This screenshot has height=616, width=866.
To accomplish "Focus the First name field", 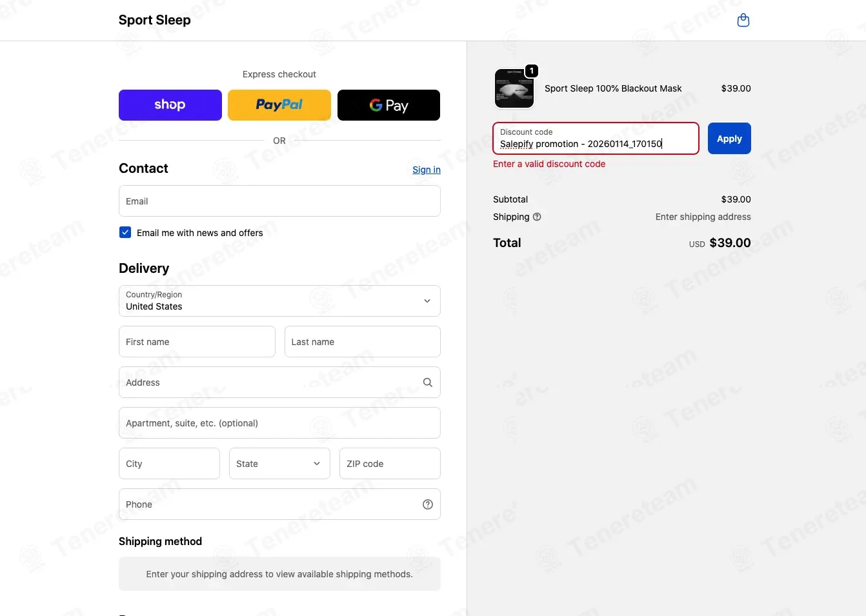I will point(197,342).
